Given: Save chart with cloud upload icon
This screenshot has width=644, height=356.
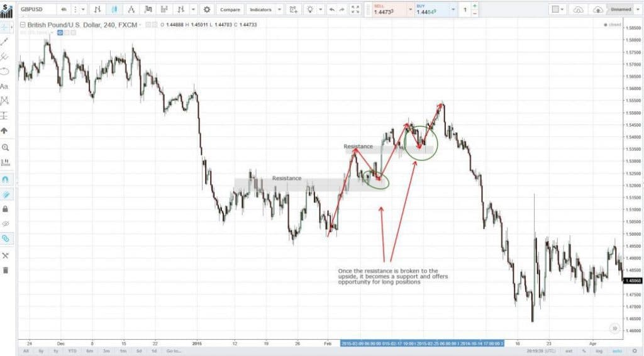Looking at the screenshot, I should pyautogui.click(x=597, y=9).
